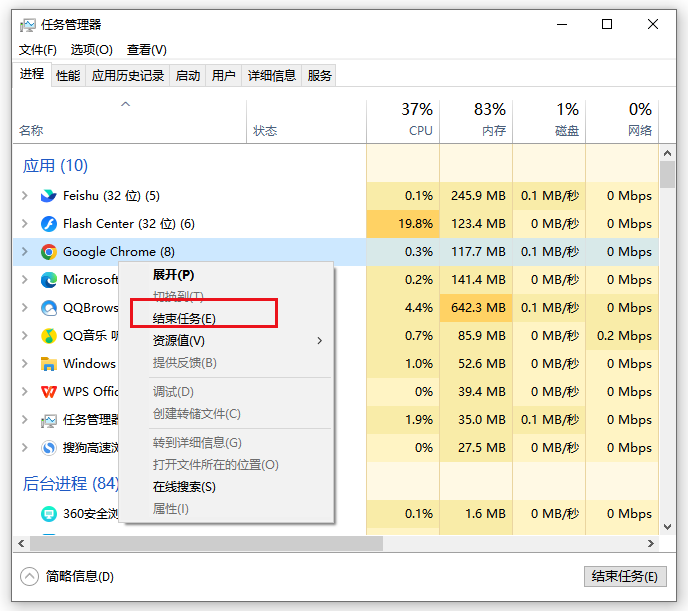Switch to the 服务 tab
688x611 pixels.
click(319, 75)
